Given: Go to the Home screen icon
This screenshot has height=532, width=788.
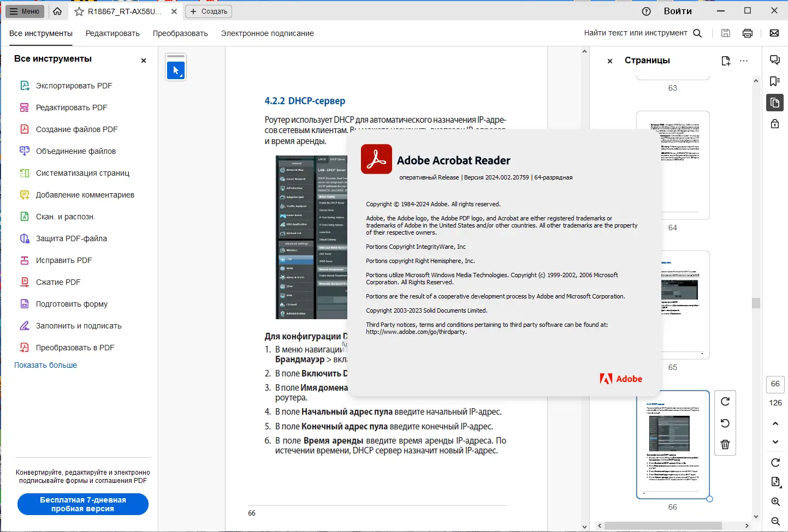Looking at the screenshot, I should click(x=57, y=11).
